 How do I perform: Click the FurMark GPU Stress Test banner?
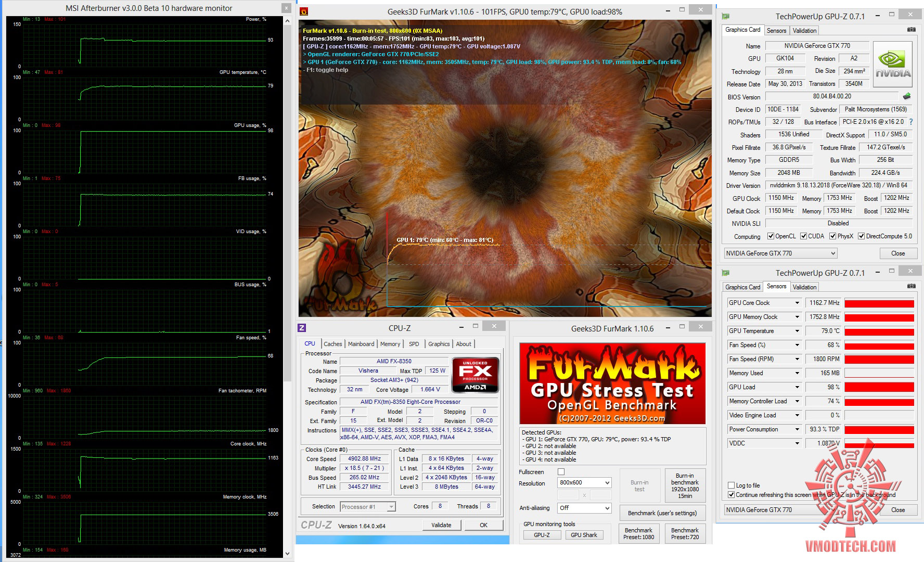(x=612, y=383)
